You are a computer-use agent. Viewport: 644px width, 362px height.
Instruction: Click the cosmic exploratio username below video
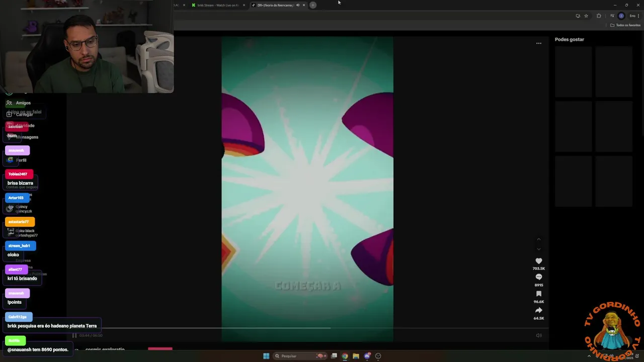pyautogui.click(x=105, y=349)
